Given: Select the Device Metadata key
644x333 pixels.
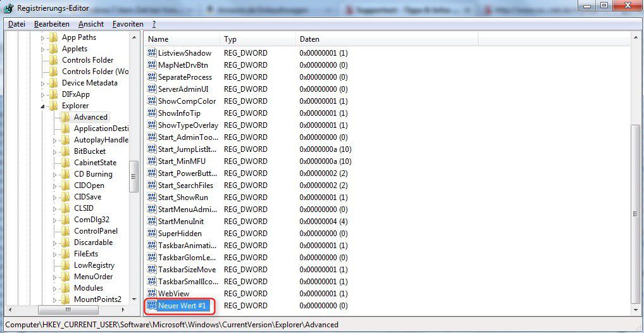Looking at the screenshot, I should pyautogui.click(x=89, y=83).
